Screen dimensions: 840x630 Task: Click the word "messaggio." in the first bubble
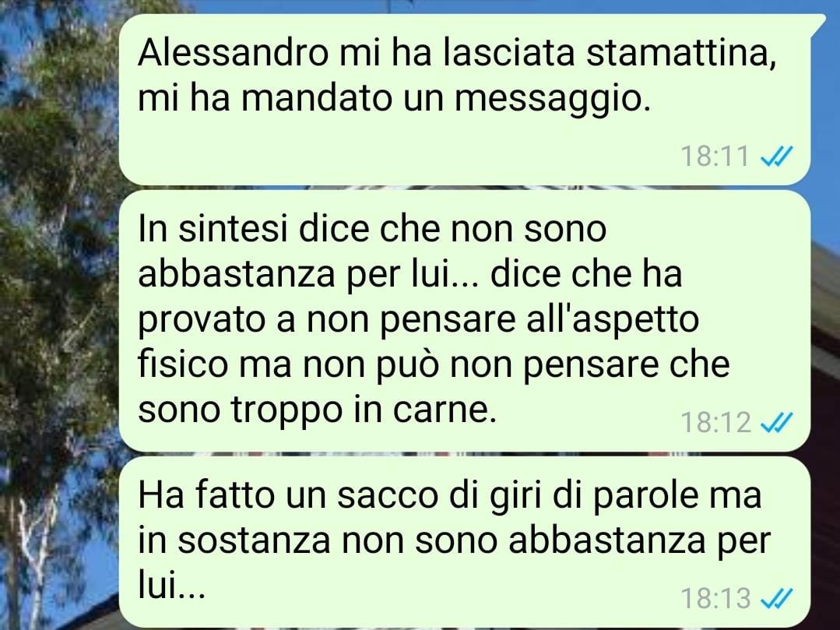click(553, 100)
